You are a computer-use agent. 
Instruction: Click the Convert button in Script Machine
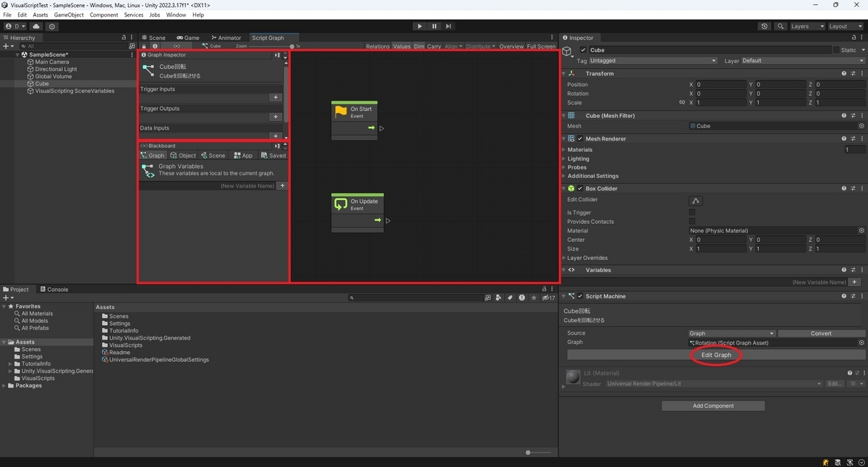[x=821, y=334]
